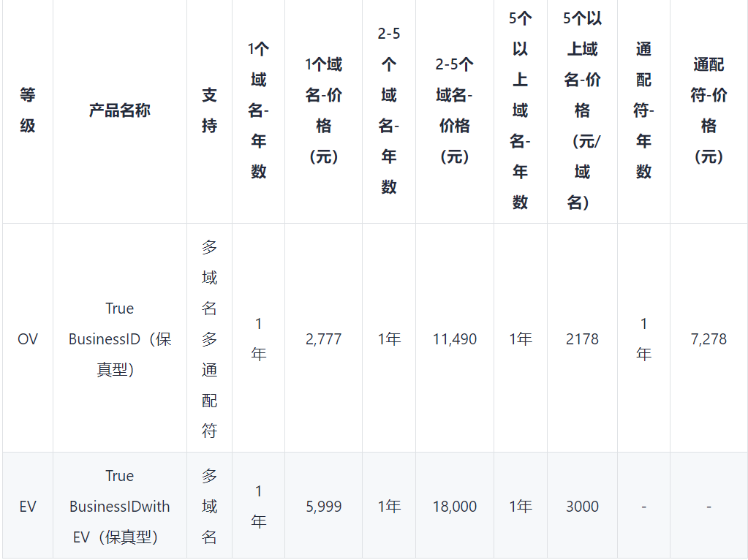The width and height of the screenshot is (748, 560).
Task: Click the 通配符-价格(元) header
Action: [x=709, y=110]
